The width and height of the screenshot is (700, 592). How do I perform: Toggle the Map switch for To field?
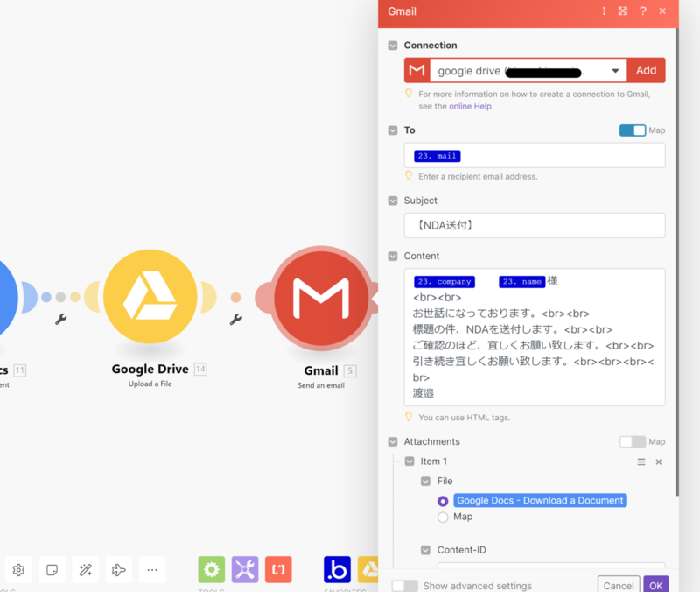click(x=632, y=130)
